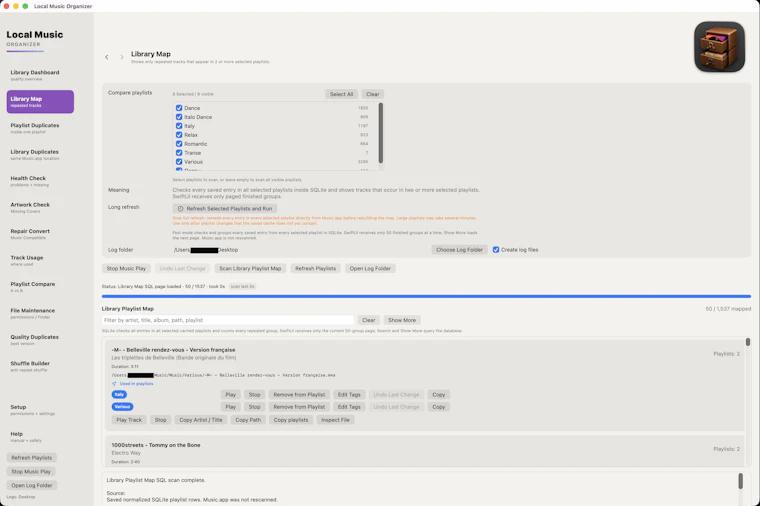
Task: Uncheck the Dance playlist
Action: [179, 108]
